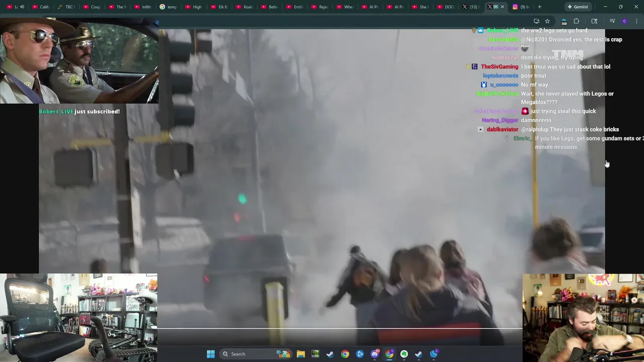Open the first Steam taskbar icon
Viewport: 644px width, 362px height.
click(x=330, y=354)
